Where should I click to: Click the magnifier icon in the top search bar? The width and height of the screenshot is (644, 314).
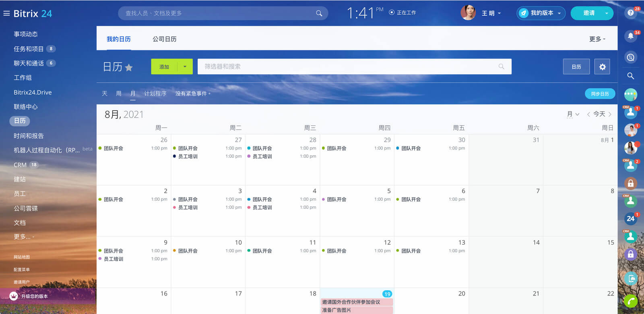tap(319, 13)
